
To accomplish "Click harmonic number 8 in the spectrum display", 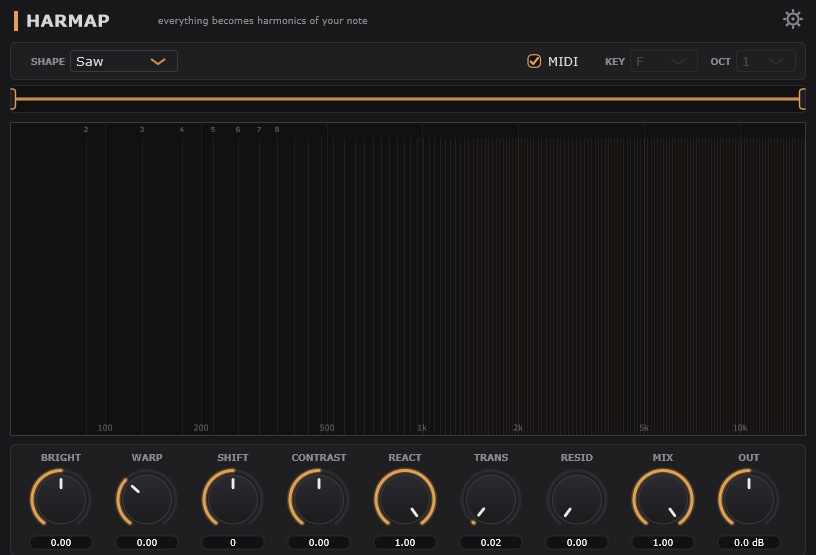I will click(277, 129).
